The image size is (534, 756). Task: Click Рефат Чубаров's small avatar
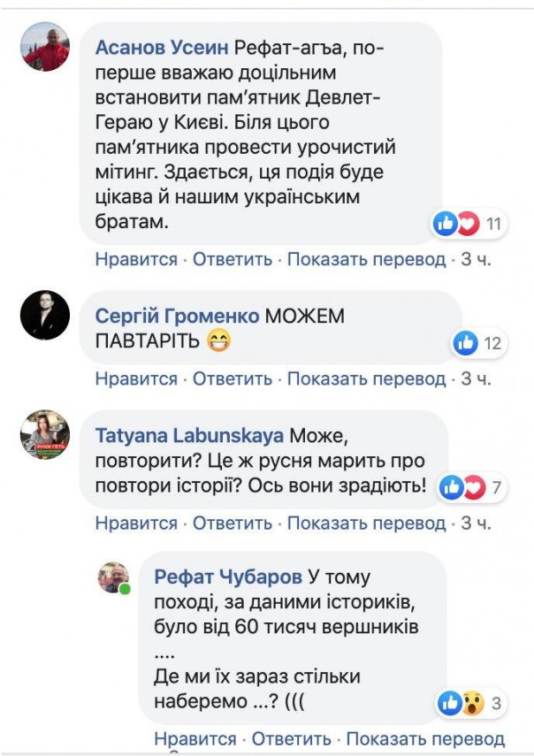[x=114, y=577]
